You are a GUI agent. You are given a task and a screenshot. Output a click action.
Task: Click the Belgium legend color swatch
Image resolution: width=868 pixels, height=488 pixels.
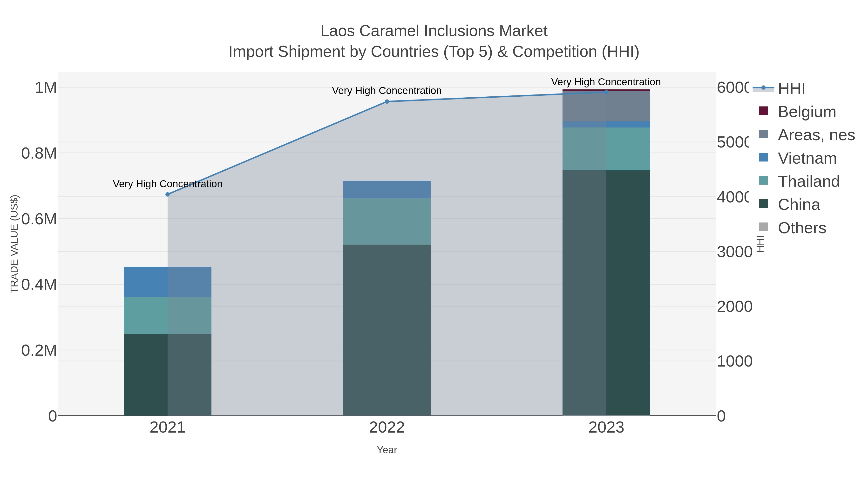pyautogui.click(x=764, y=111)
